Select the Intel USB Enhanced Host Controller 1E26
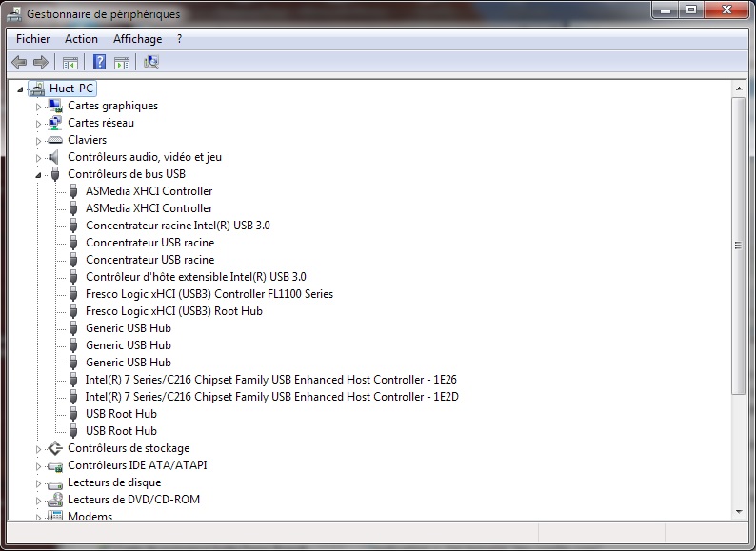The image size is (756, 551). (x=270, y=380)
